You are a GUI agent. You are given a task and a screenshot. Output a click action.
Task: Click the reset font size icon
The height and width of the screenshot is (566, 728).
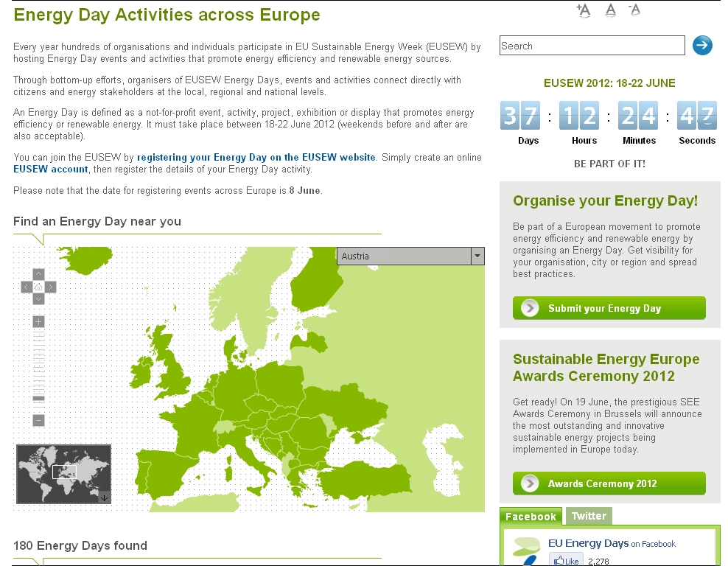(610, 10)
